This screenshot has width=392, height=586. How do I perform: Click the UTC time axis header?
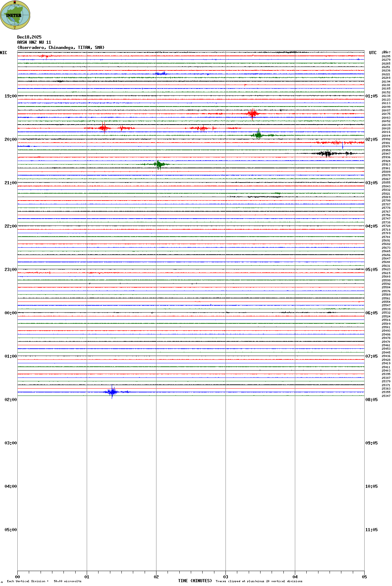(373, 53)
